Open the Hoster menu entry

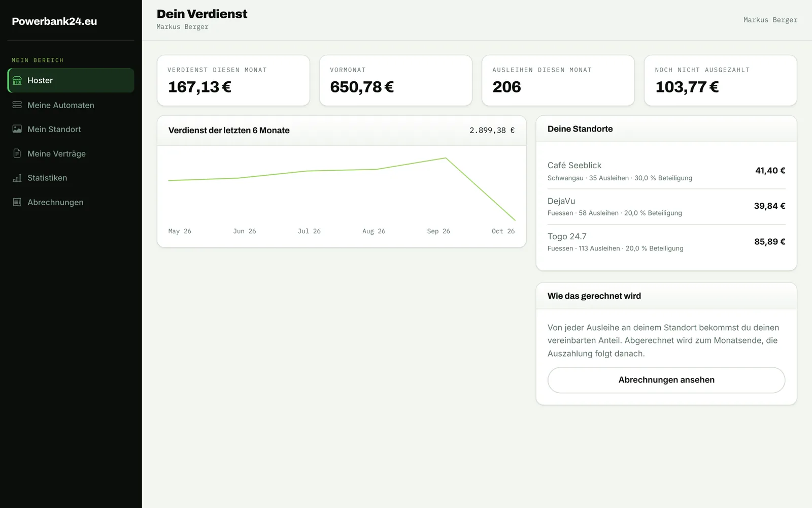point(71,80)
